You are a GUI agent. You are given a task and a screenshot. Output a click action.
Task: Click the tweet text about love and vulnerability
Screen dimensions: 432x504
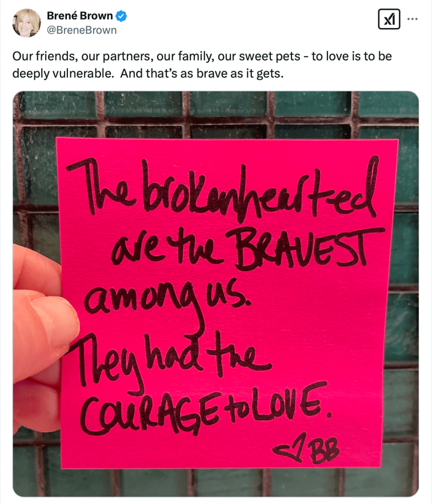click(x=202, y=63)
